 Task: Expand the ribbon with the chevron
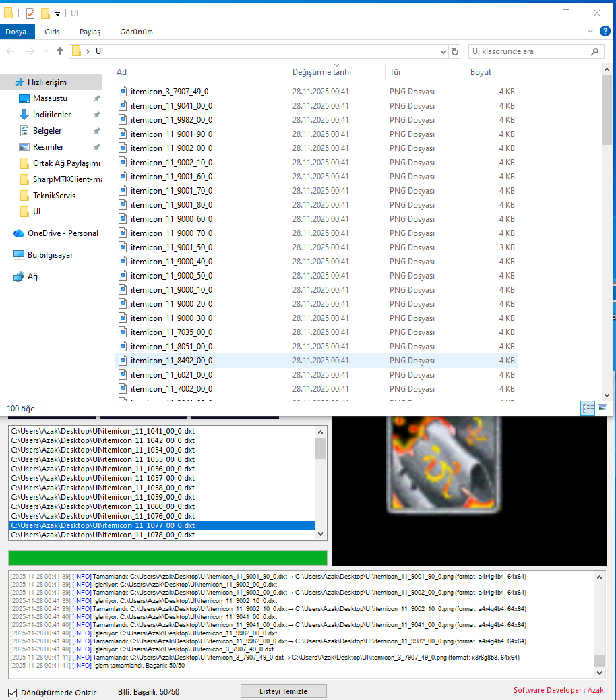590,31
